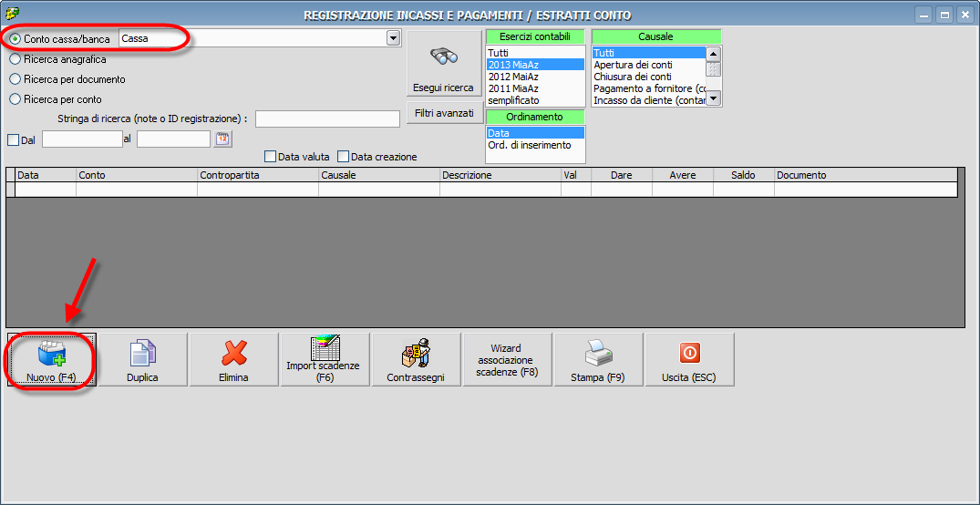Choose Ricerca per documento option
This screenshot has width=980, height=505.
point(68,79)
